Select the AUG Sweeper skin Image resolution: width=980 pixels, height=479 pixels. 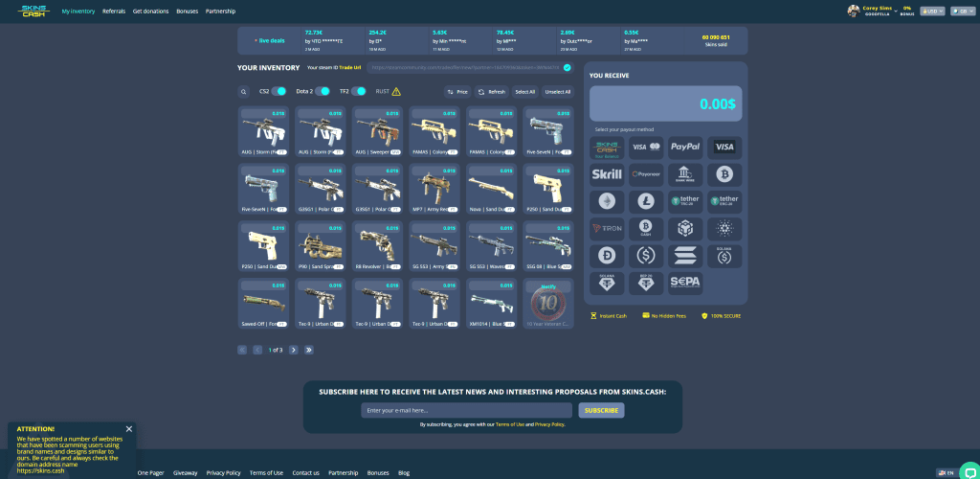pos(377,131)
